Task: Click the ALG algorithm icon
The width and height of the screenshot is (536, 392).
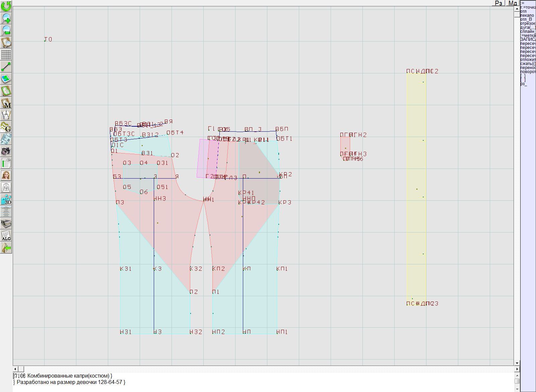Action: click(6, 236)
